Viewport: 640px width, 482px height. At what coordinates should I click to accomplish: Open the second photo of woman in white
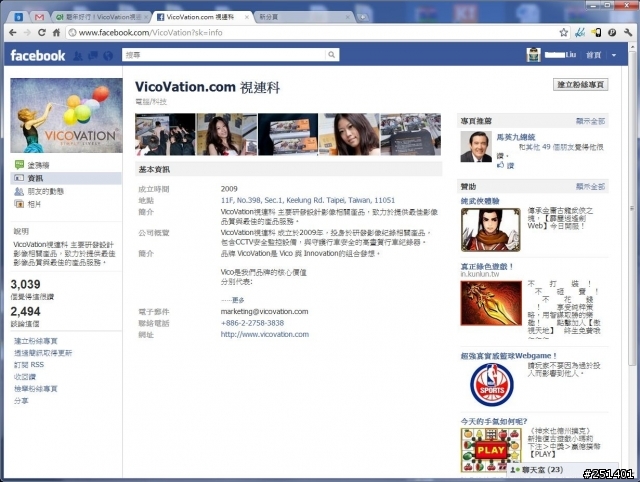click(227, 134)
